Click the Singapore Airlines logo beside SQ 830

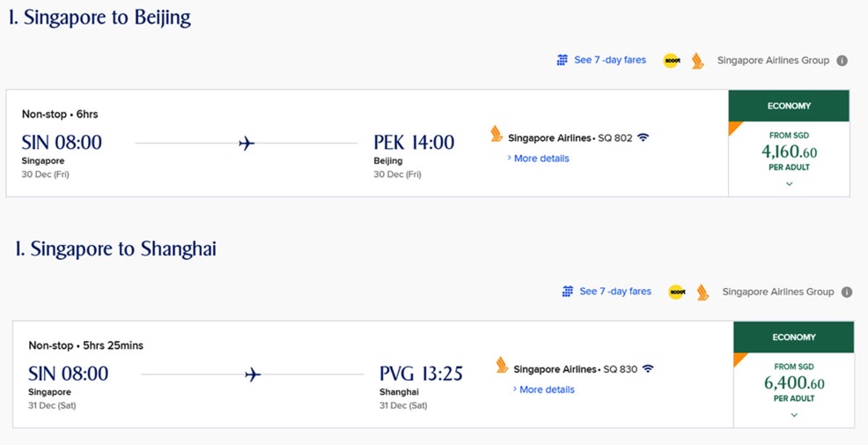[x=502, y=365]
